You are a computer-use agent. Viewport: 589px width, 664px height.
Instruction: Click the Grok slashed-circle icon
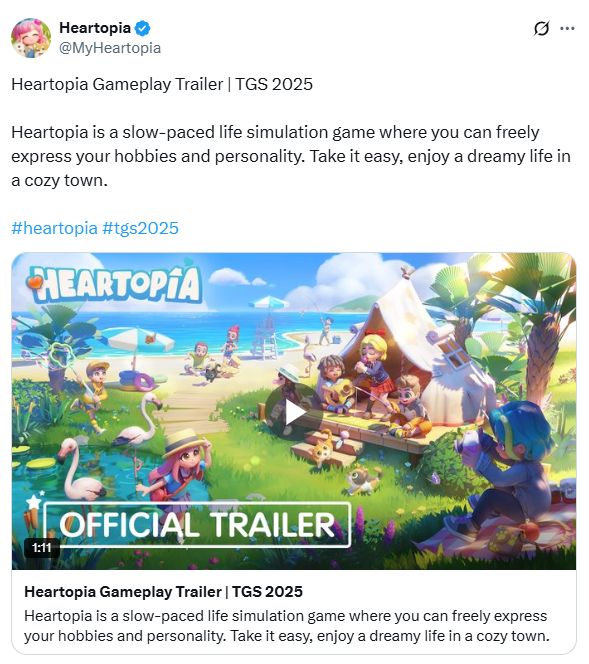tap(541, 28)
